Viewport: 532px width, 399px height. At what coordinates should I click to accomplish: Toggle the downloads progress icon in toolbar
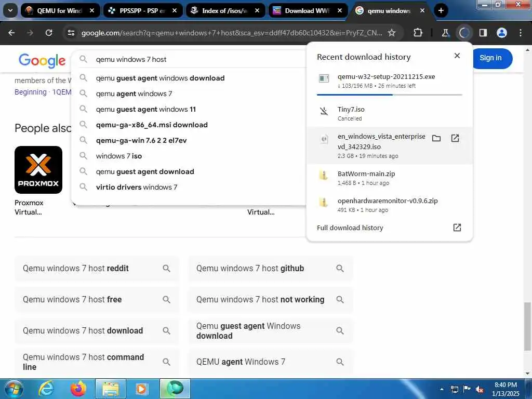(464, 33)
